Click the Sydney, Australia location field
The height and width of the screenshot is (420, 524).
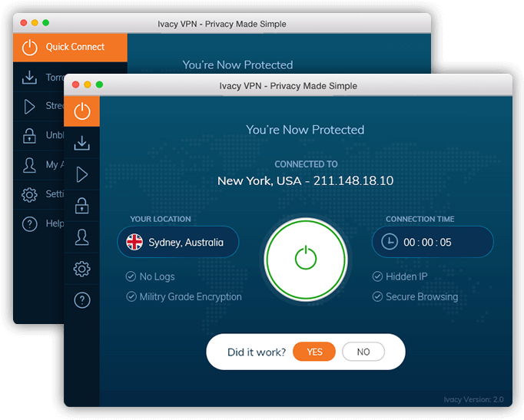pos(178,242)
